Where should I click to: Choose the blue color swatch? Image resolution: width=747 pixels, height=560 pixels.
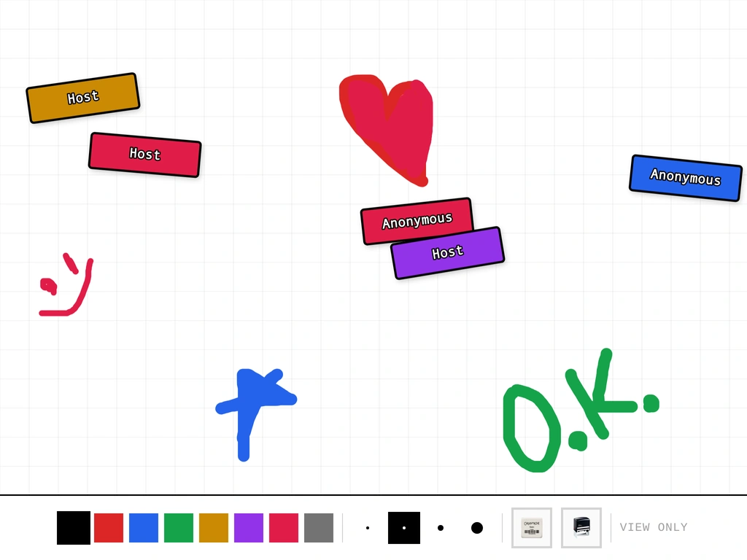[144, 528]
